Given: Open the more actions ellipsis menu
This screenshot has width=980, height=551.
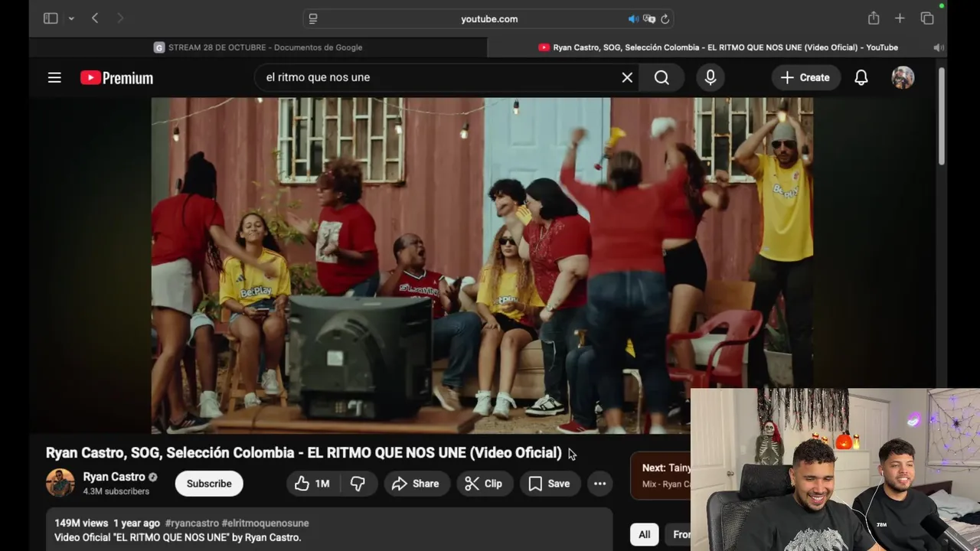Looking at the screenshot, I should click(x=600, y=484).
